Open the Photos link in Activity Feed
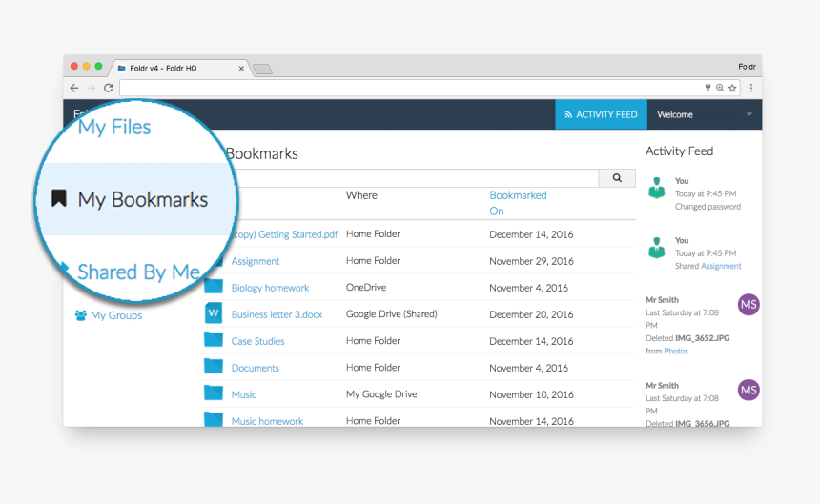Viewport: 820px width, 504px height. pos(676,351)
